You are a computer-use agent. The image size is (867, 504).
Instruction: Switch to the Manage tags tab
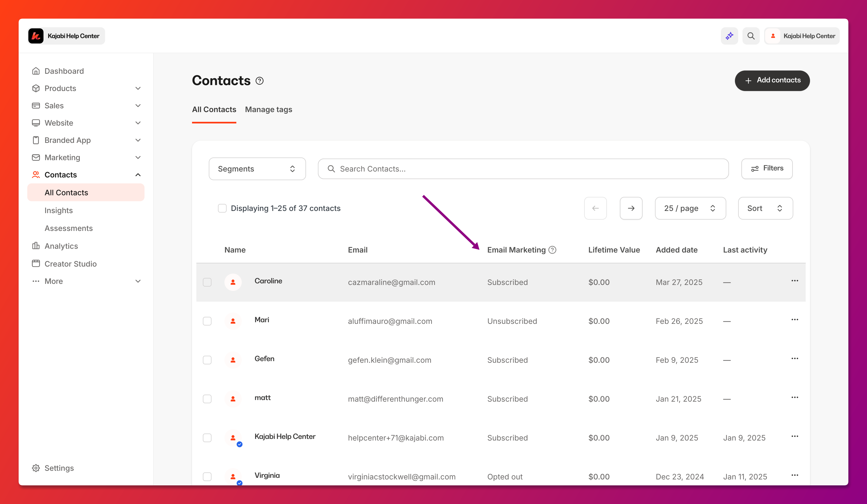click(268, 109)
